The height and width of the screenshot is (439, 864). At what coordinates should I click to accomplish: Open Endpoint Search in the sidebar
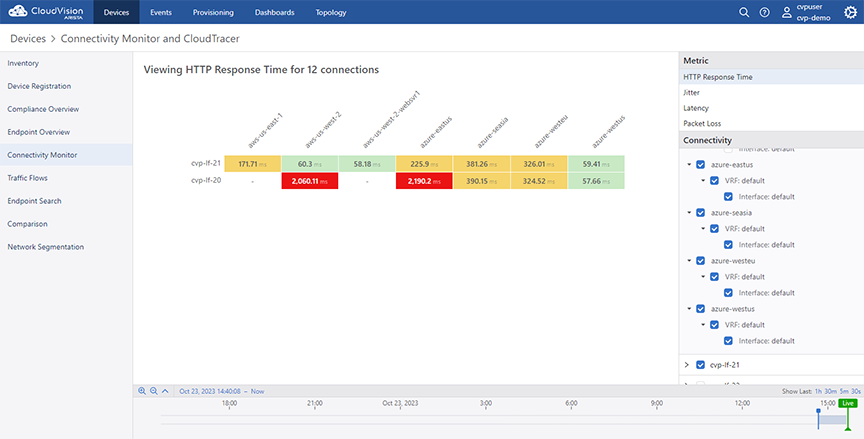(66, 201)
